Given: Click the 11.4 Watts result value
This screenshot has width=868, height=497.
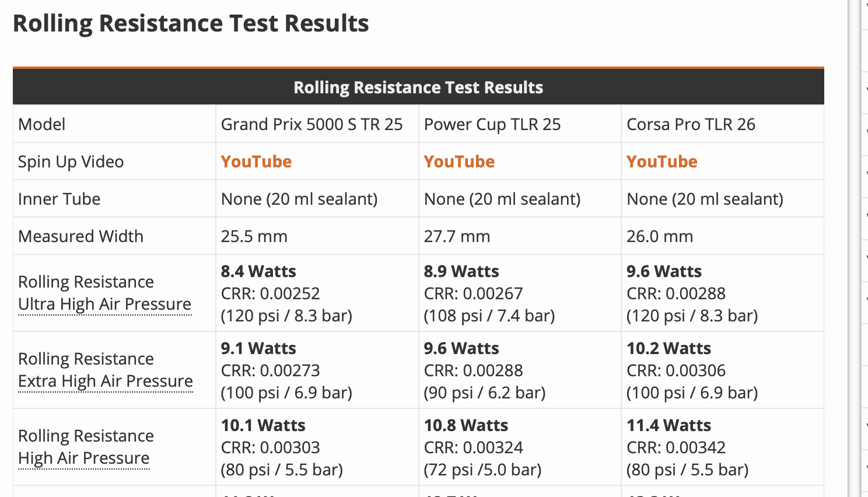Looking at the screenshot, I should tap(668, 425).
